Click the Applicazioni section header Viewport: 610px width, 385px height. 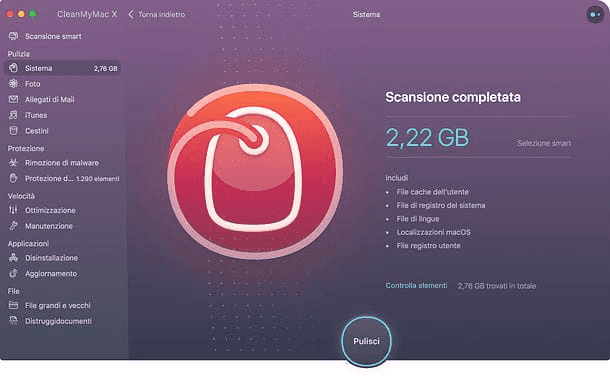click(x=28, y=244)
